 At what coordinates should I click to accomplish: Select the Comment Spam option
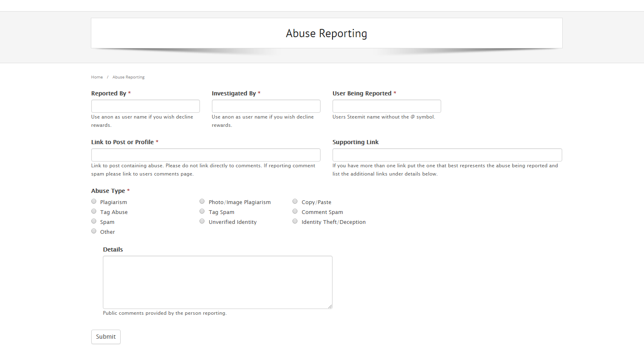(295, 211)
